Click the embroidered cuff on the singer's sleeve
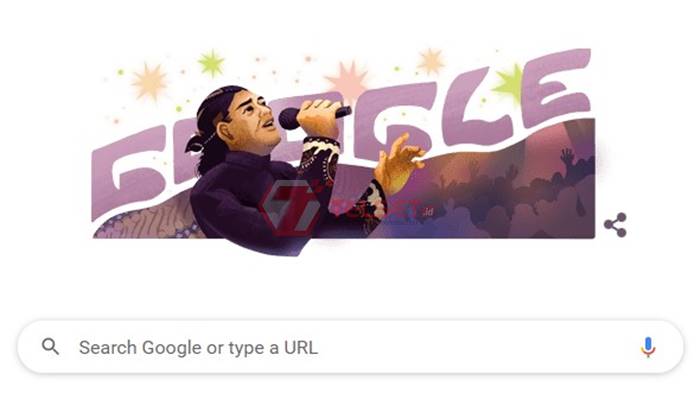Image resolution: width=700 pixels, height=405 pixels. click(319, 156)
